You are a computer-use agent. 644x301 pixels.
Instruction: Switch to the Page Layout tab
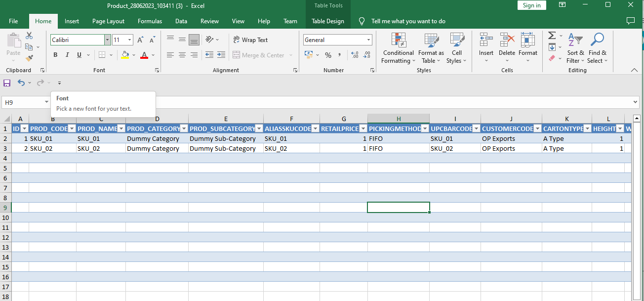coord(108,21)
